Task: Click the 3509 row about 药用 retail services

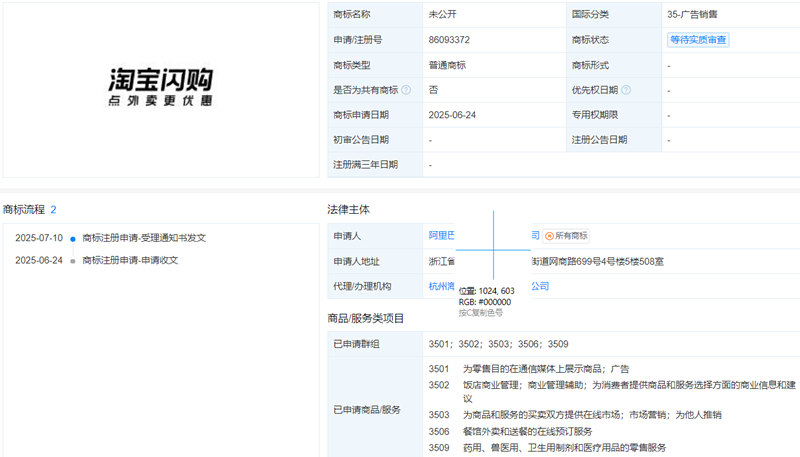Action: click(x=547, y=448)
